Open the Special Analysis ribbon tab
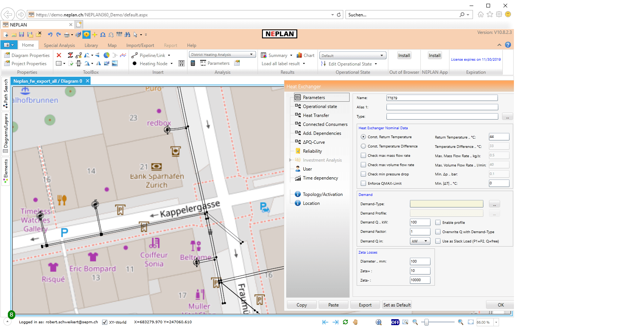Image resolution: width=644 pixels, height=327 pixels. pyautogui.click(x=59, y=45)
